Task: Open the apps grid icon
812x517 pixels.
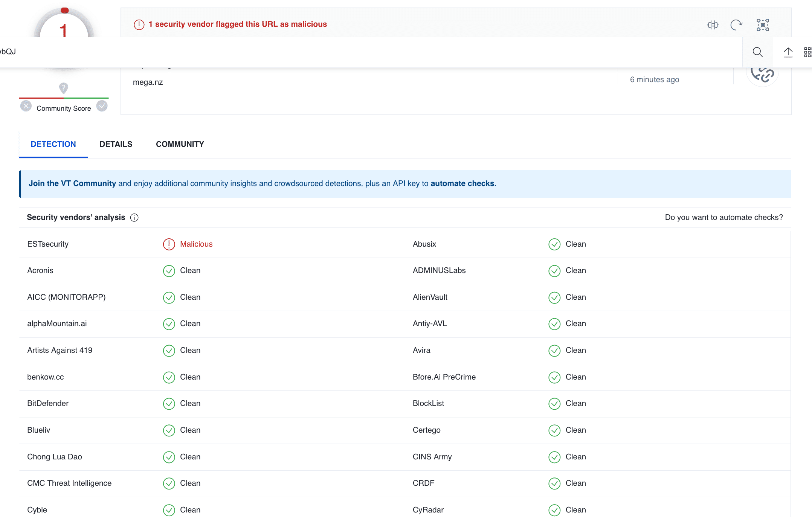Action: [808, 52]
